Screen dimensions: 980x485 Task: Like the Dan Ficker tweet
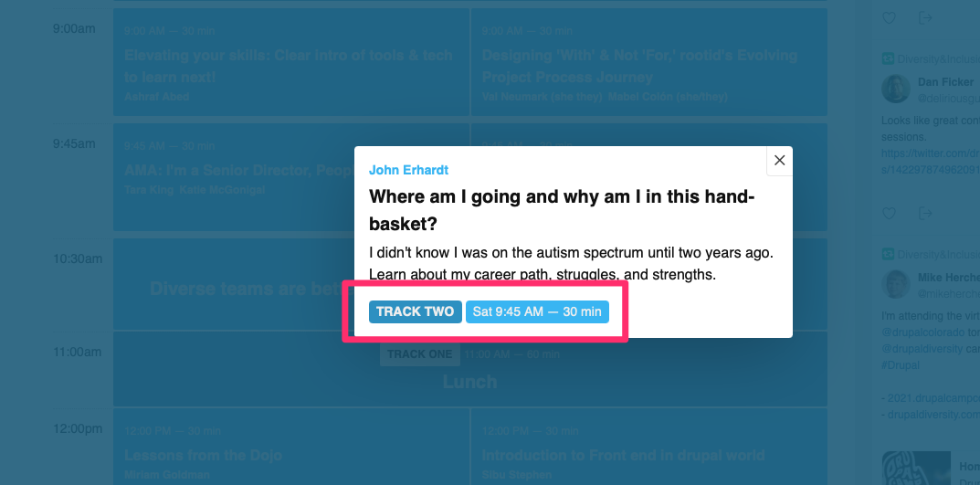coord(889,213)
